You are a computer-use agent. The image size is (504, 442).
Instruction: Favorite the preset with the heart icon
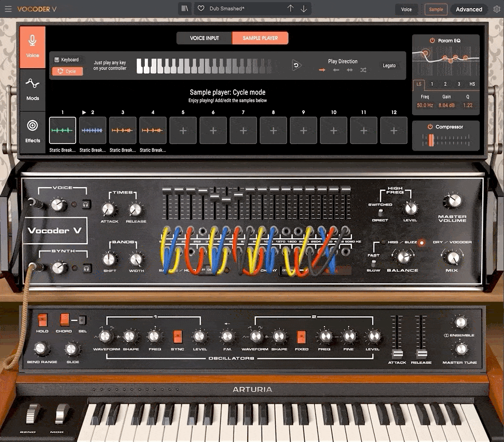pyautogui.click(x=201, y=8)
